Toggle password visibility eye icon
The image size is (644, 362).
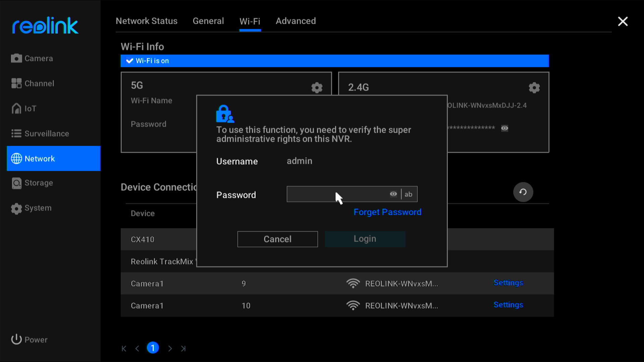point(393,194)
